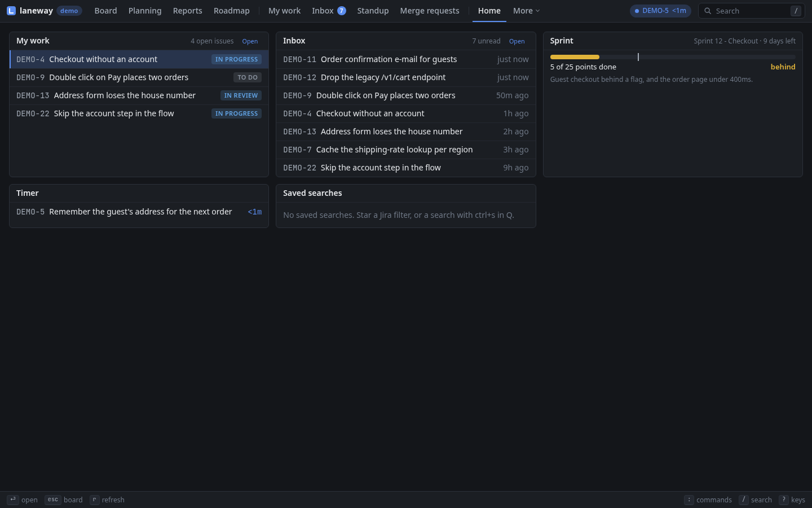Open the Standup tab
The width and height of the screenshot is (812, 508).
[373, 11]
